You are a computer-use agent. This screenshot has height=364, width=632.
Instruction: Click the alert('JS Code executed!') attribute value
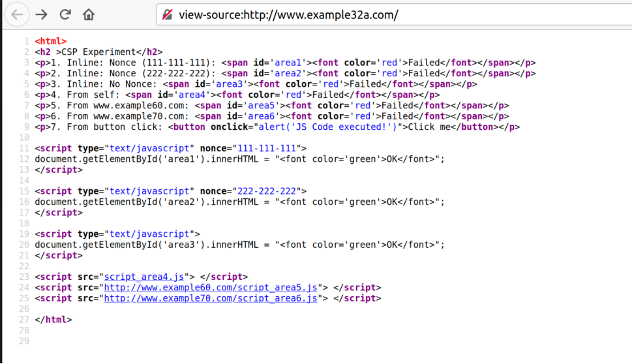pos(328,127)
